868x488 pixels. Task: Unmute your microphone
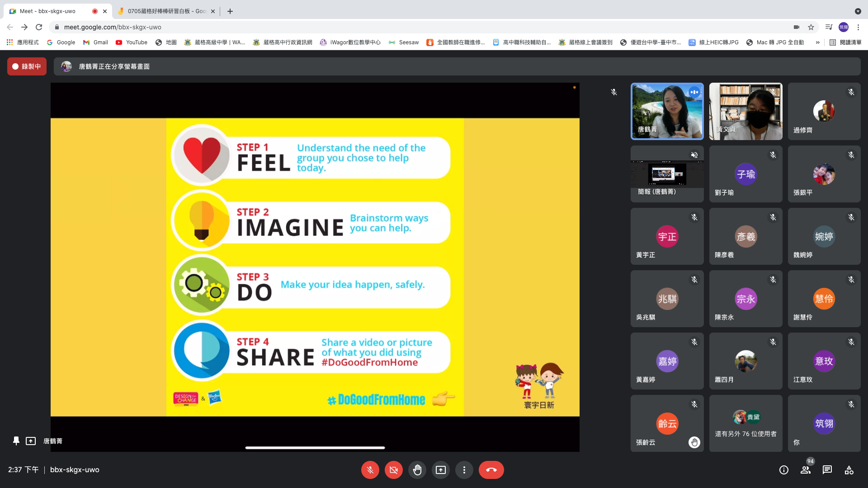(370, 470)
